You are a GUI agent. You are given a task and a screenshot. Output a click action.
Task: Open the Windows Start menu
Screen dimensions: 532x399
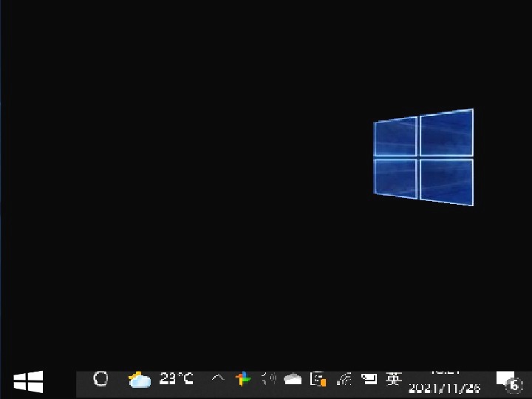pos(28,381)
